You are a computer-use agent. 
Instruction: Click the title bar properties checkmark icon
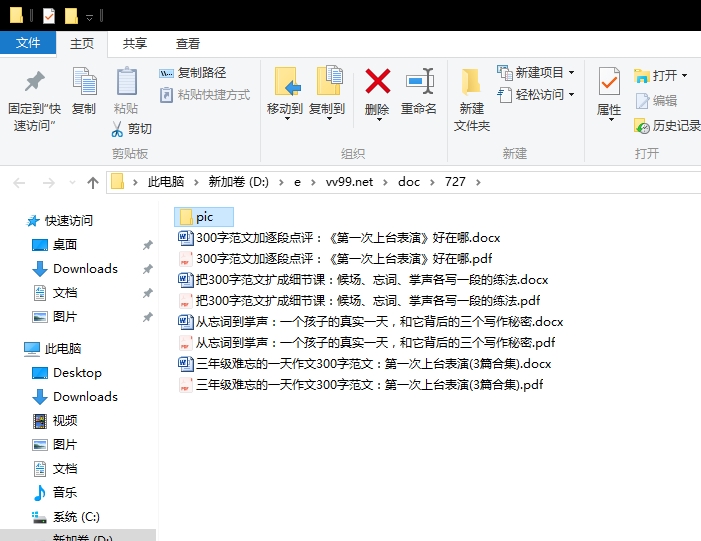48,16
